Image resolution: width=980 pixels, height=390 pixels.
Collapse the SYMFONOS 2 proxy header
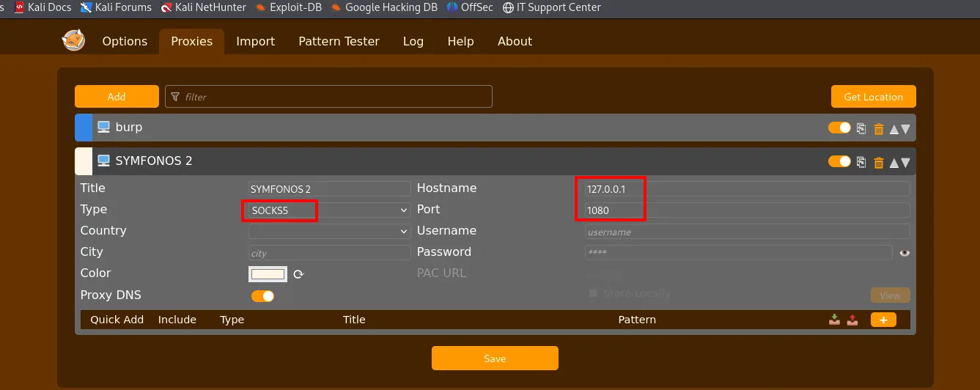[495, 161]
